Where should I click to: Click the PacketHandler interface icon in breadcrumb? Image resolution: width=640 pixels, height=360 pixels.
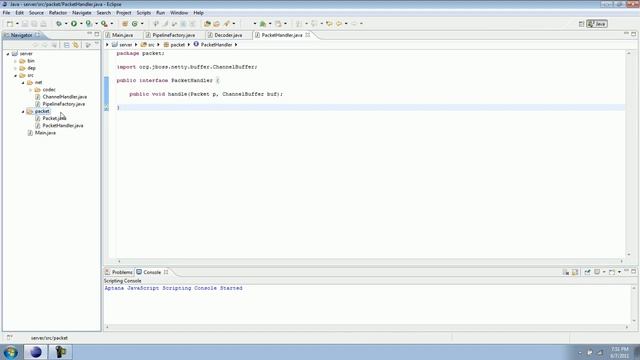click(x=196, y=44)
